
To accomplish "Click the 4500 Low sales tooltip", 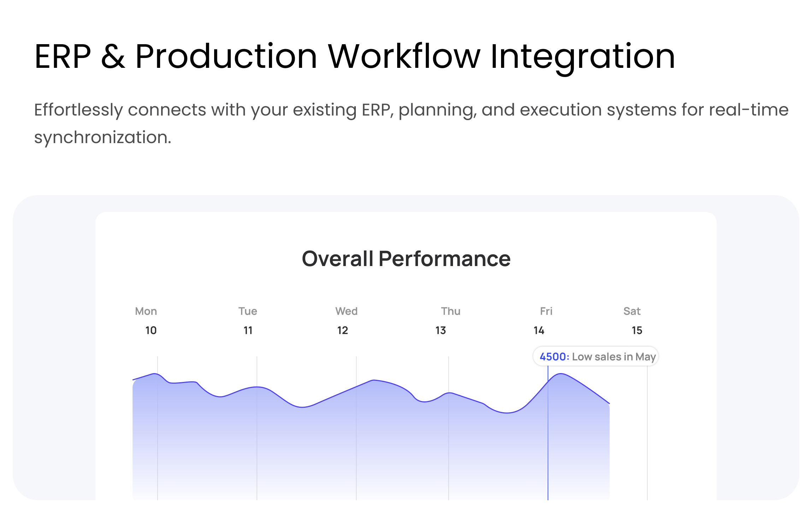I will tap(596, 356).
